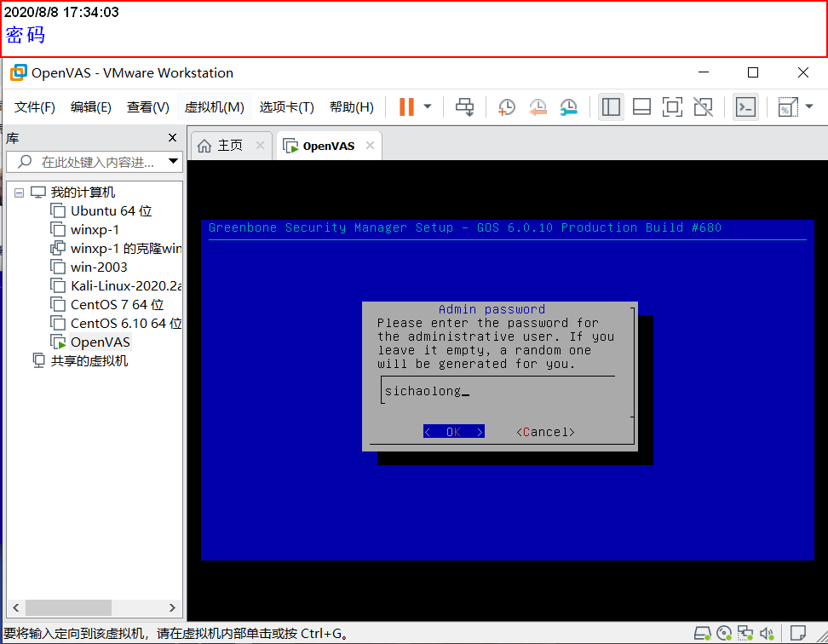
Task: Open the 选项卡(T) menu
Action: point(287,107)
